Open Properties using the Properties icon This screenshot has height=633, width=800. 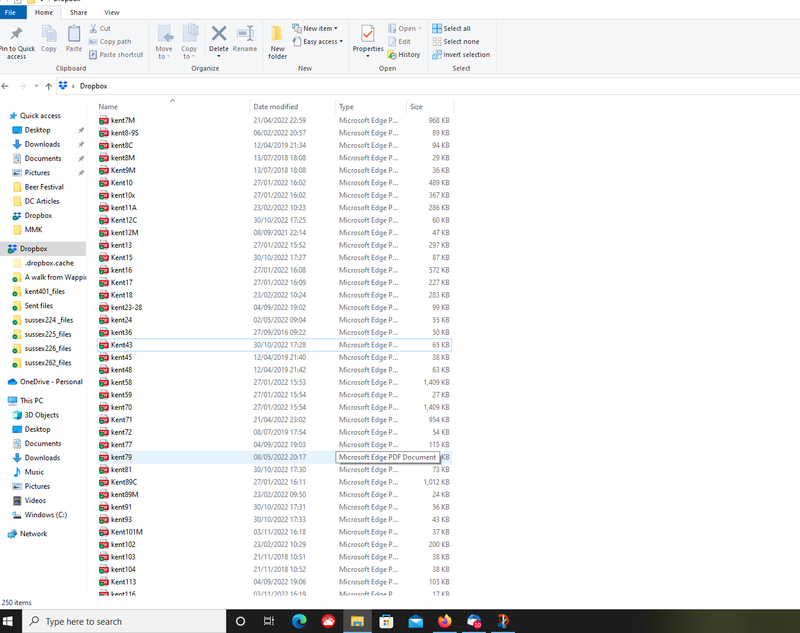[367, 40]
